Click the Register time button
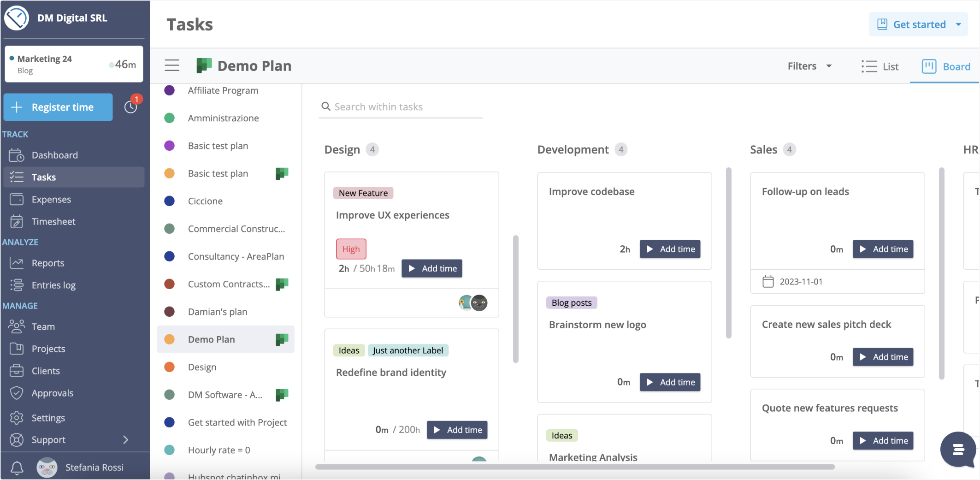This screenshot has height=480, width=980. coord(58,107)
